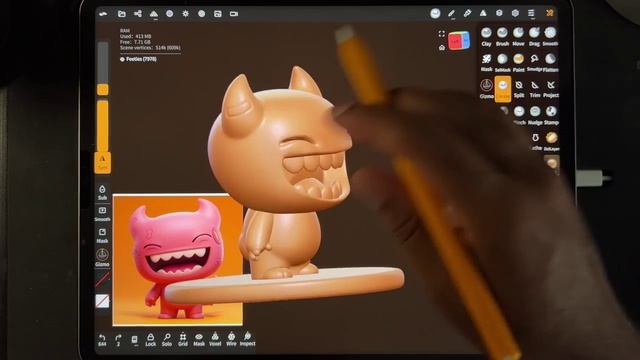Select the Project tool
This screenshot has height=360, width=640.
[x=551, y=89]
